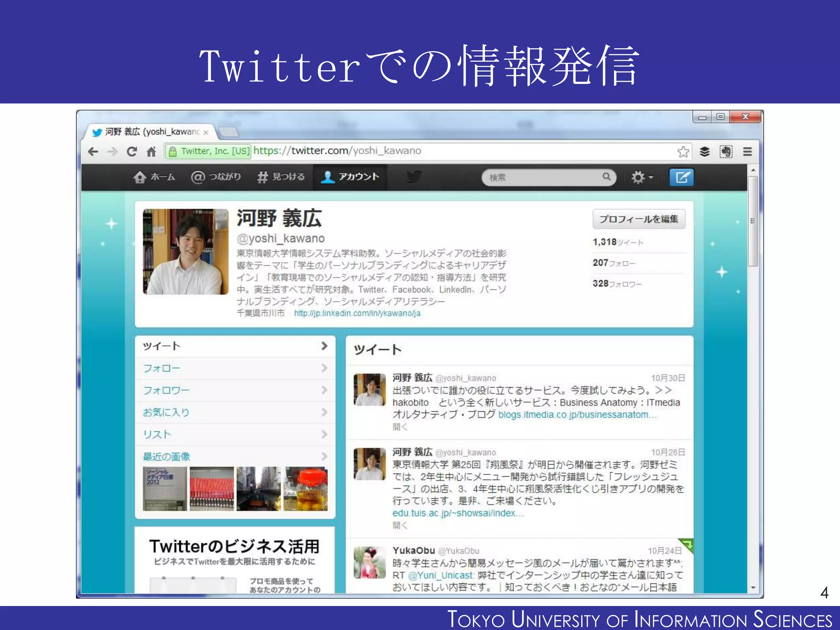840x630 pixels.
Task: Expand the ツイート sidebar row chevron
Action: coord(324,346)
